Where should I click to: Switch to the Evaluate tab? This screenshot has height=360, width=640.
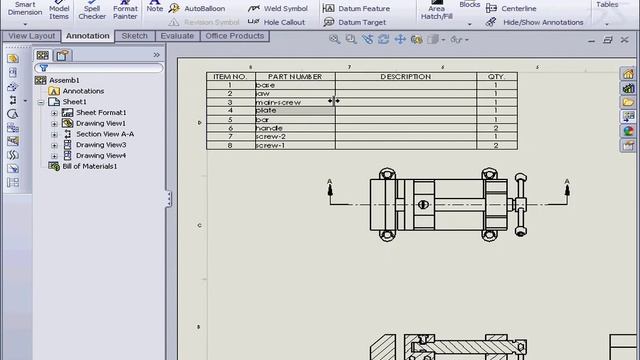click(x=177, y=36)
